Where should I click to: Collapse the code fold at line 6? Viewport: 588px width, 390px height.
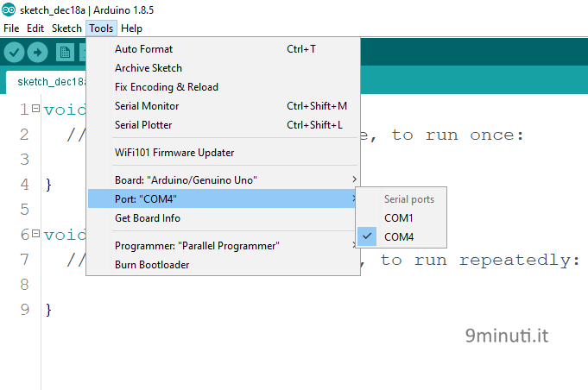click(35, 234)
